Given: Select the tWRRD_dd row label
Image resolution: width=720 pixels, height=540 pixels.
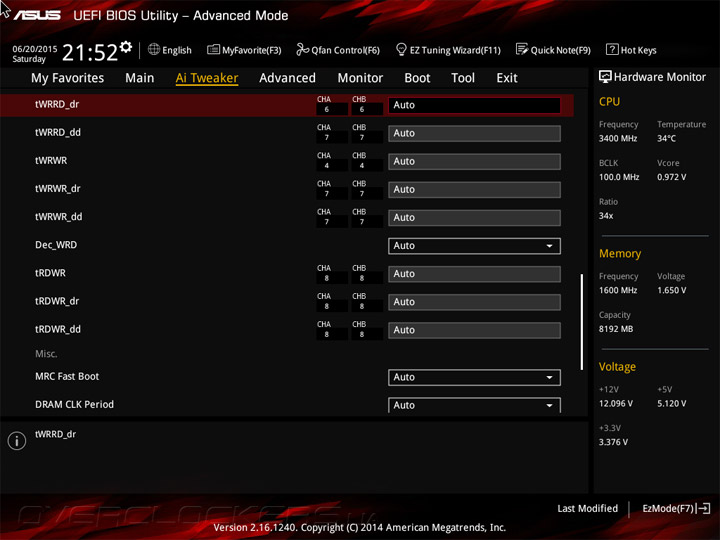Looking at the screenshot, I should pos(58,132).
